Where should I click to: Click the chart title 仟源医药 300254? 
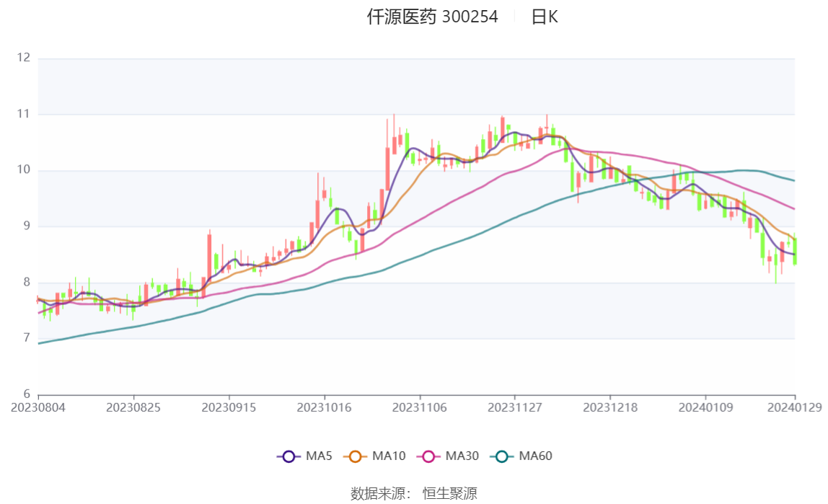click(433, 17)
